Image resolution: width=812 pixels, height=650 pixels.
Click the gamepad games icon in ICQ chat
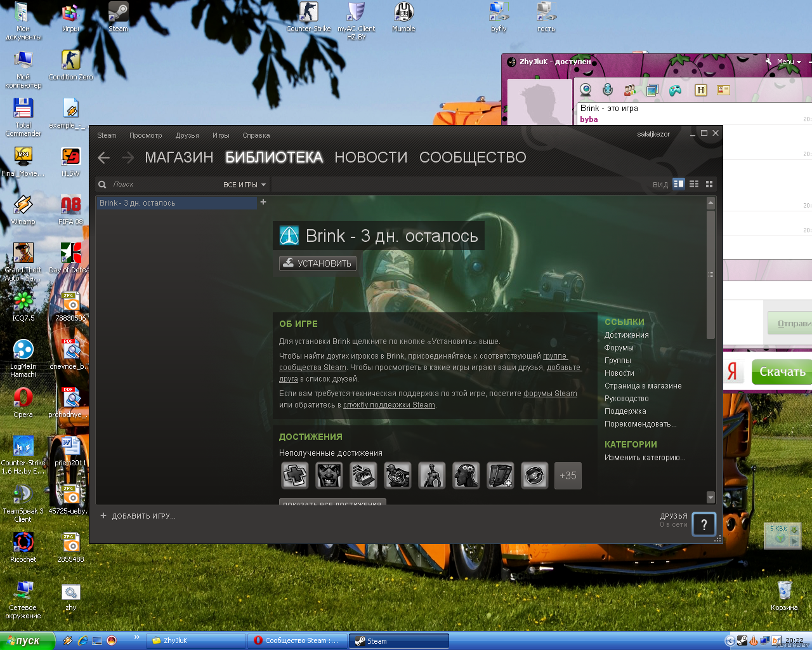[676, 90]
